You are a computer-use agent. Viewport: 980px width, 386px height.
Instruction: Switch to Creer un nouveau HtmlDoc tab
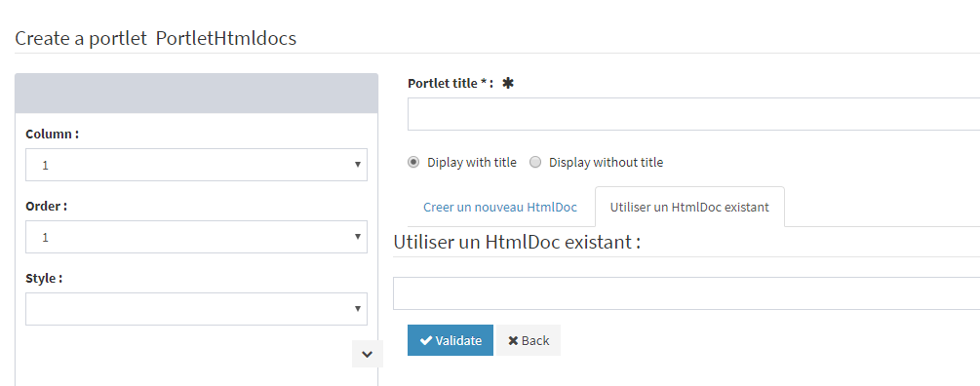click(x=500, y=207)
